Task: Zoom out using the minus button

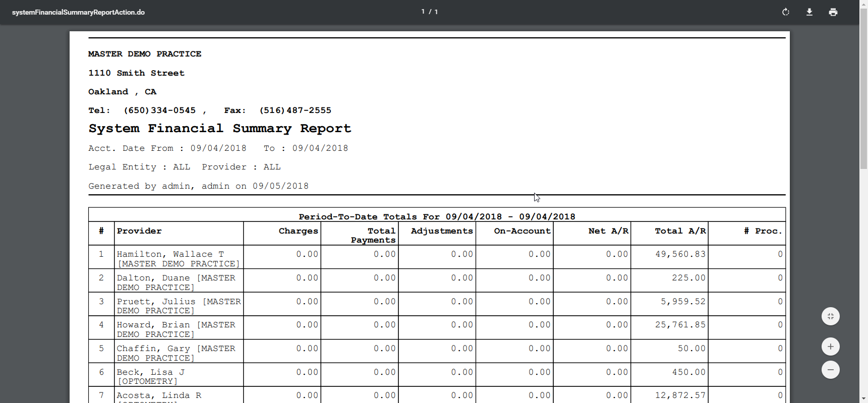Action: pyautogui.click(x=830, y=370)
